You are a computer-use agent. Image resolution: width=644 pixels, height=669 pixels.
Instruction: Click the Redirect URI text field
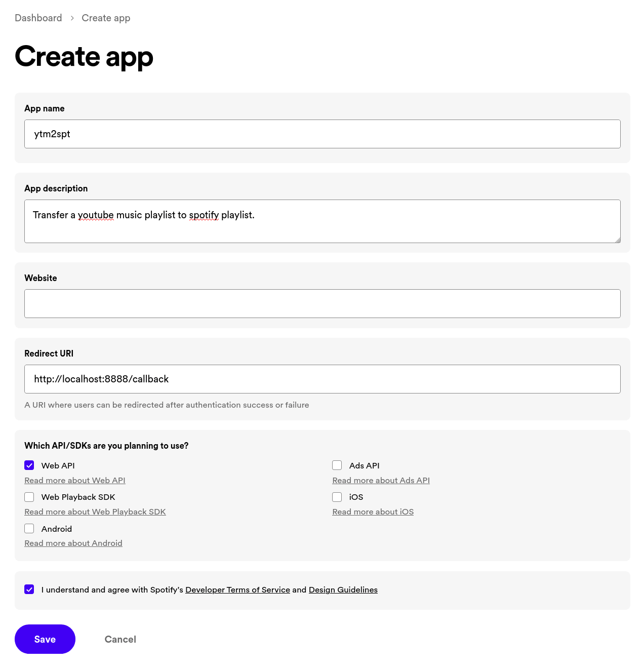[322, 379]
